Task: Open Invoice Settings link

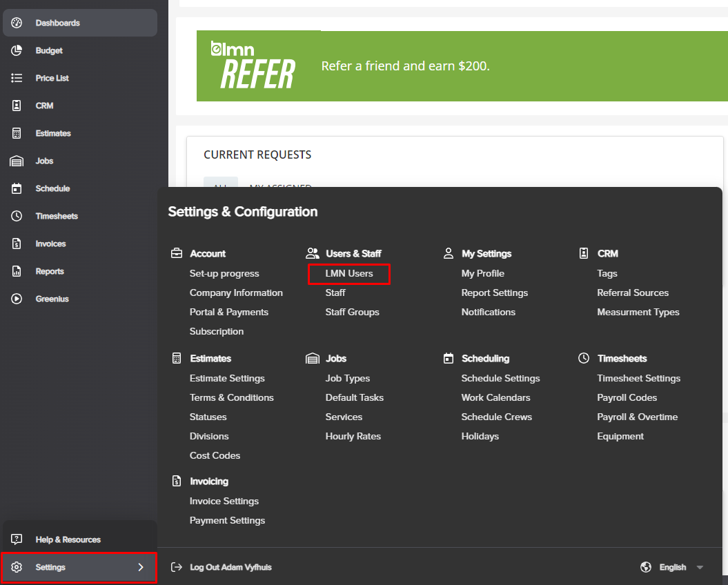Action: [x=224, y=501]
